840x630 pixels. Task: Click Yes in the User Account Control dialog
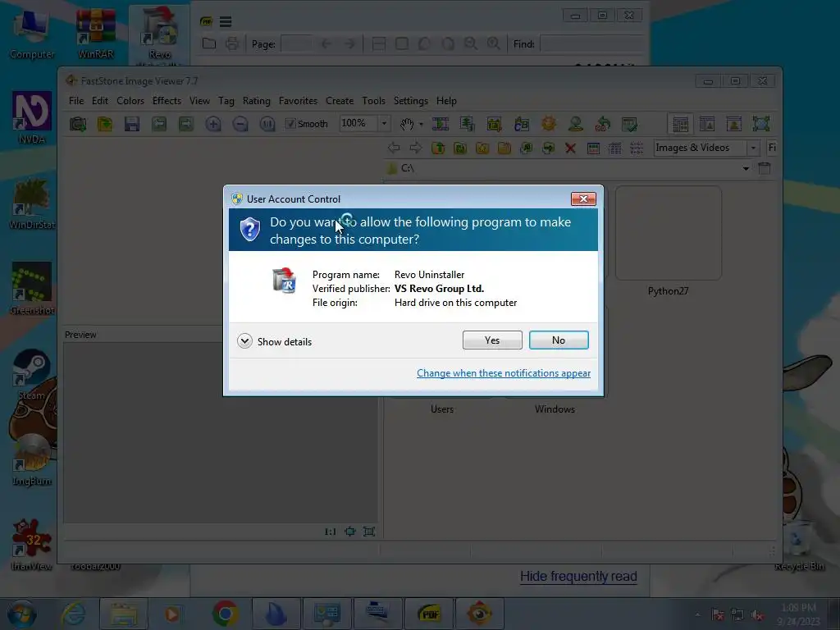492,340
